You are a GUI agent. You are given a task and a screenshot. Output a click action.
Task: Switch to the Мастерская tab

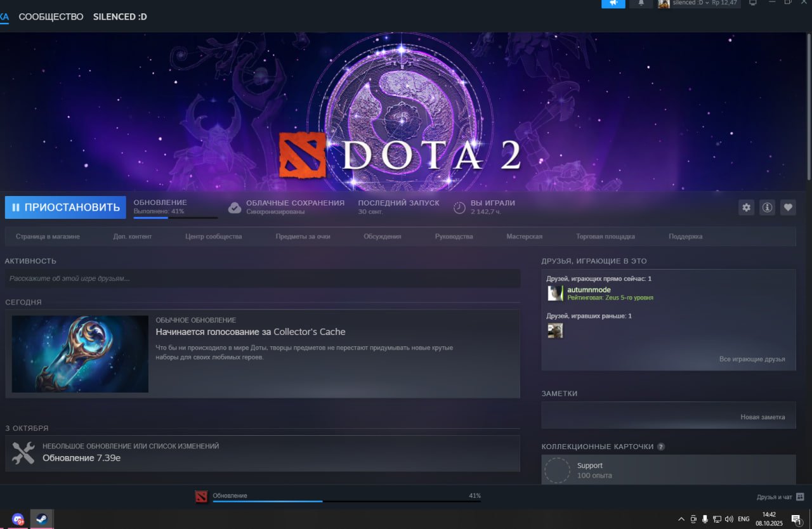coord(523,235)
